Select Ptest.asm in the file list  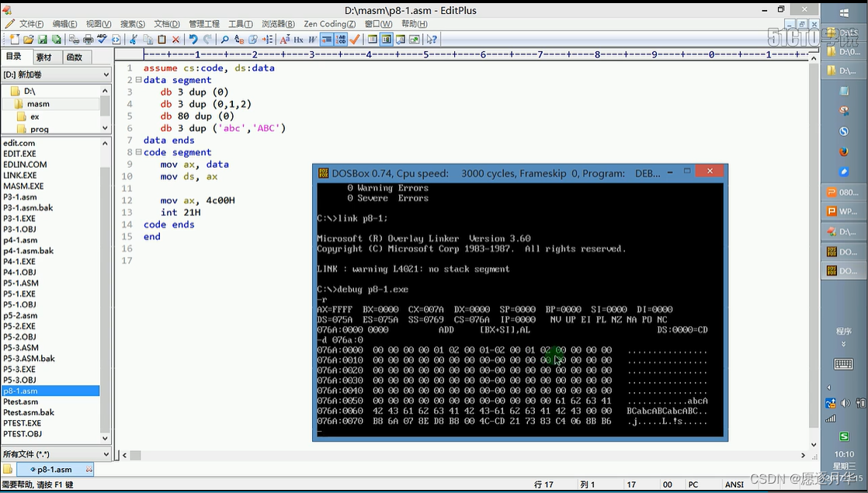click(20, 401)
